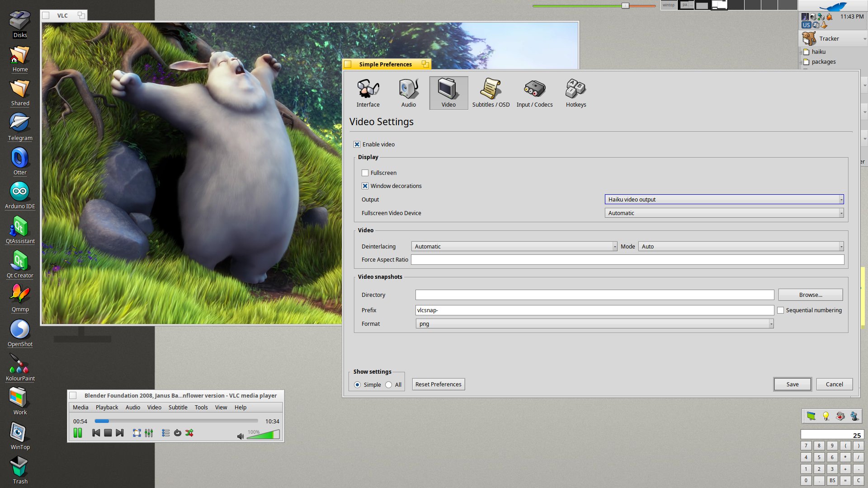Open the Tools menu in VLC

(x=201, y=407)
